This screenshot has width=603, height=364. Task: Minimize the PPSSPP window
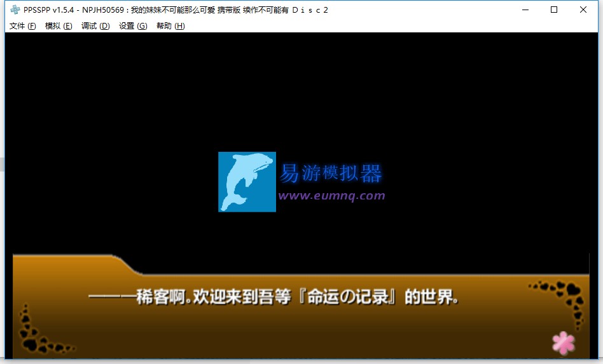[x=525, y=10]
